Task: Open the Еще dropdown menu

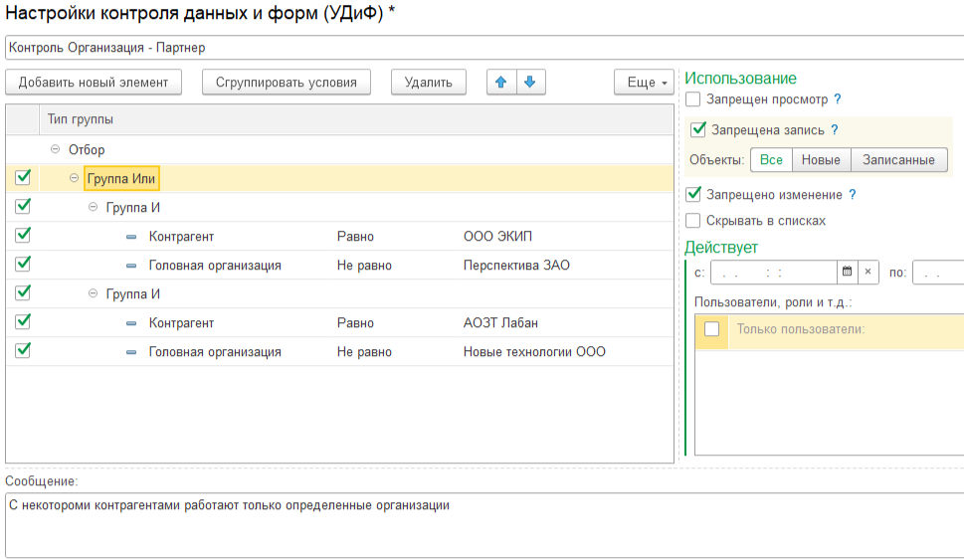Action: [x=644, y=83]
